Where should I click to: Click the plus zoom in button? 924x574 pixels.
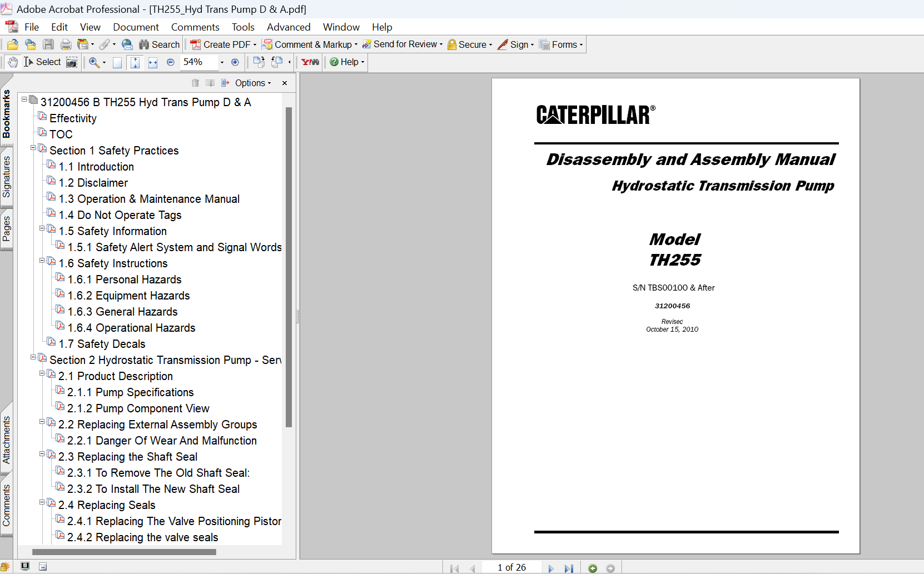click(x=235, y=62)
